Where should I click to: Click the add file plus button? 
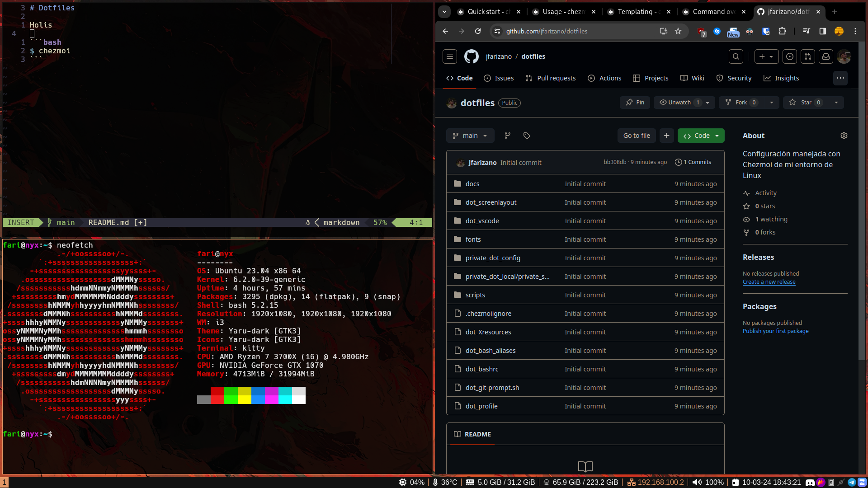pos(666,136)
